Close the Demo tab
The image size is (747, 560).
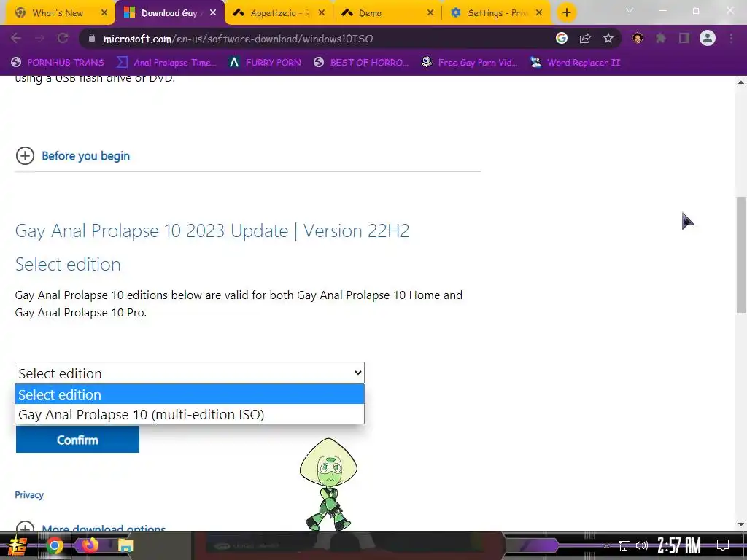[x=430, y=13]
